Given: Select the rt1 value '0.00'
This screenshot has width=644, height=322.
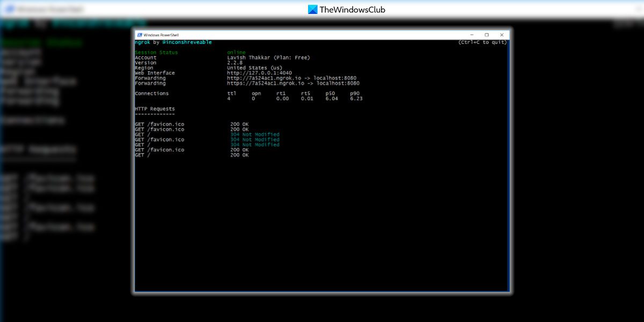Looking at the screenshot, I should tap(283, 99).
